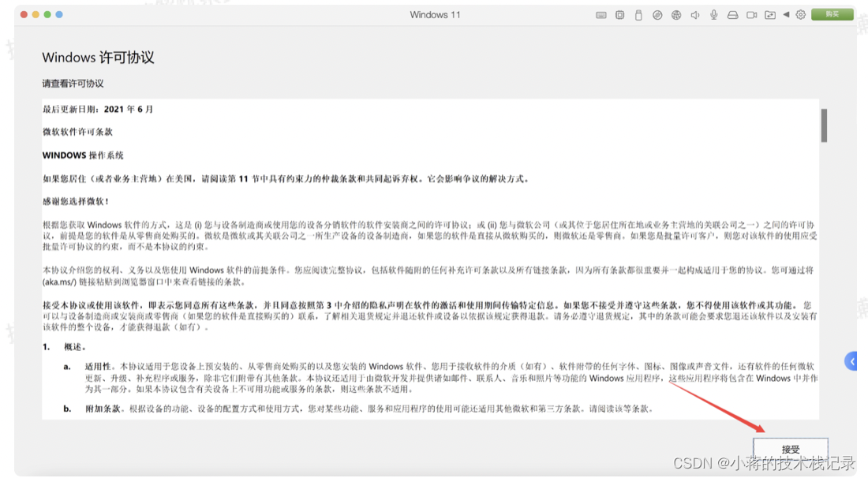Image resolution: width=868 pixels, height=478 pixels.
Task: Click the 'a. 适用性' clause label
Action: (x=88, y=366)
